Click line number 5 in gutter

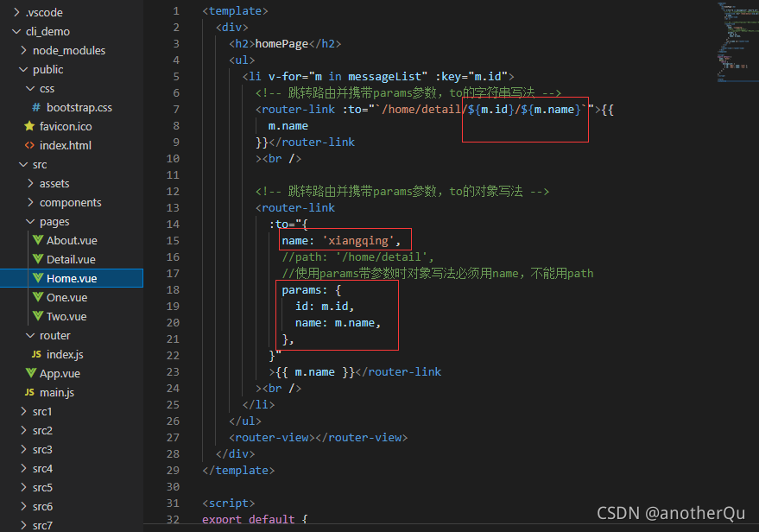[x=176, y=77]
